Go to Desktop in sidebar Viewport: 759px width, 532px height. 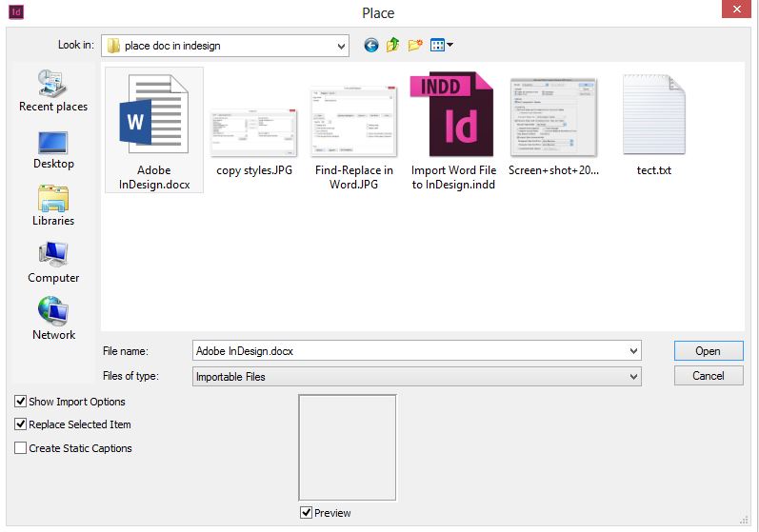coord(53,150)
